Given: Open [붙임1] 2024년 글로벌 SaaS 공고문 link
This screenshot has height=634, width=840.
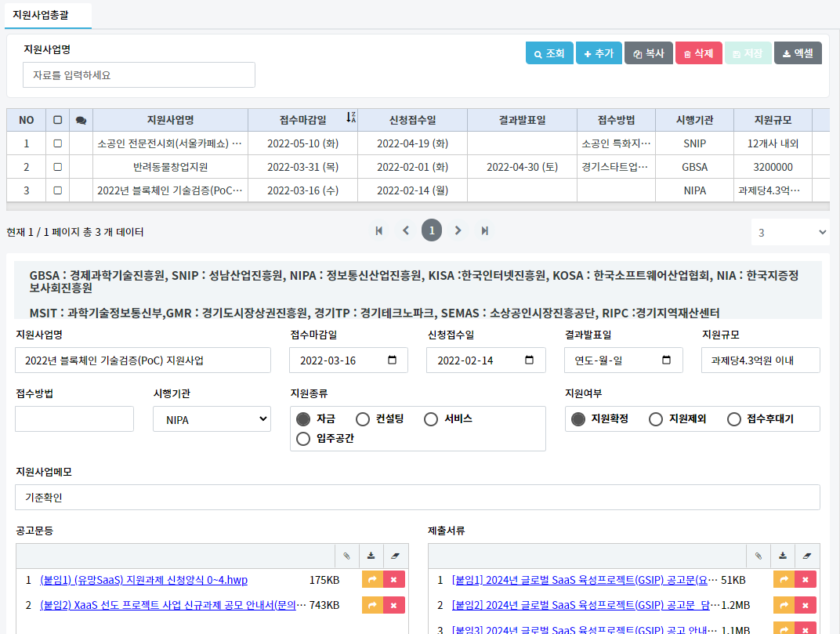Looking at the screenshot, I should click(x=585, y=580).
